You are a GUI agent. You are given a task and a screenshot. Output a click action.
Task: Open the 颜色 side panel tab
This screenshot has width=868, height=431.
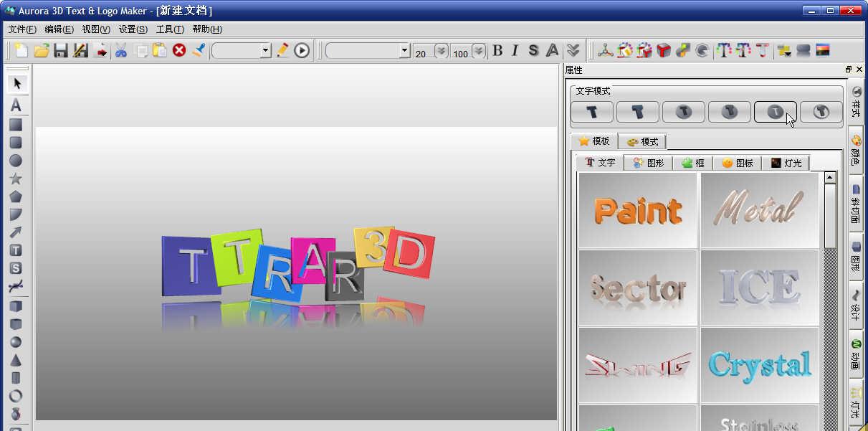click(856, 151)
